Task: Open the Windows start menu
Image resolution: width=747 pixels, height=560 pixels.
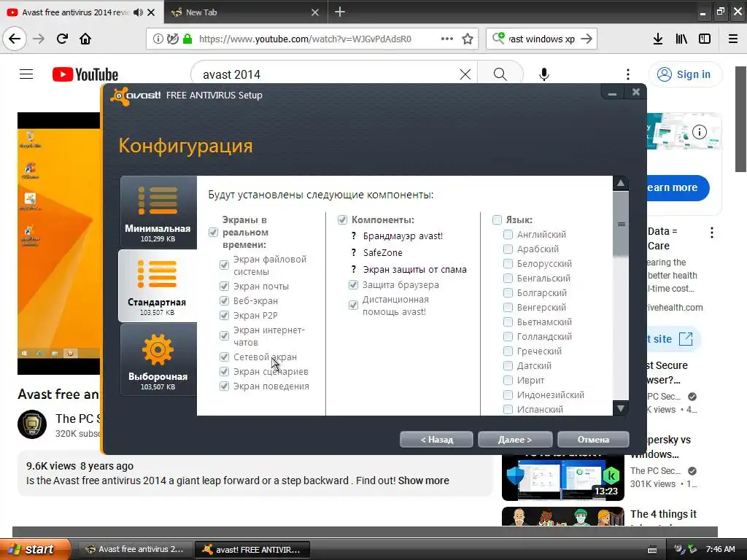Action: (34, 549)
